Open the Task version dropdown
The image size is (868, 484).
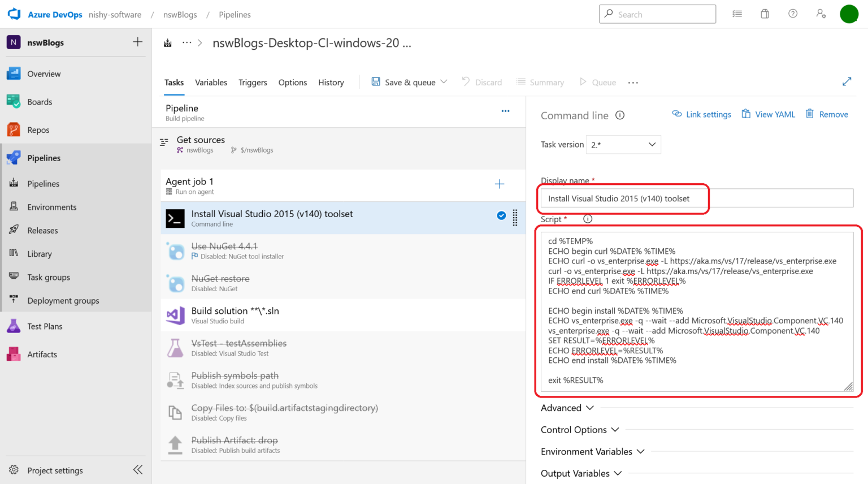click(x=623, y=144)
